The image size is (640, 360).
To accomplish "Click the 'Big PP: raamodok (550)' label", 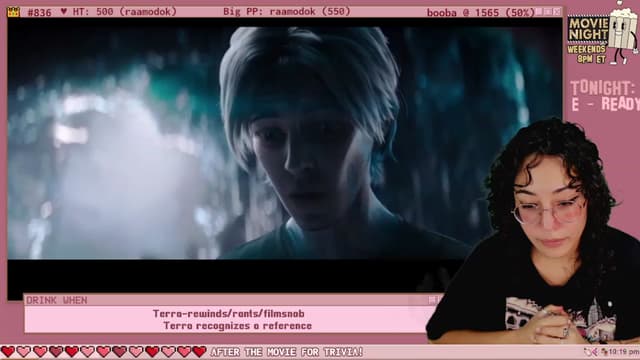I will 287,11.
